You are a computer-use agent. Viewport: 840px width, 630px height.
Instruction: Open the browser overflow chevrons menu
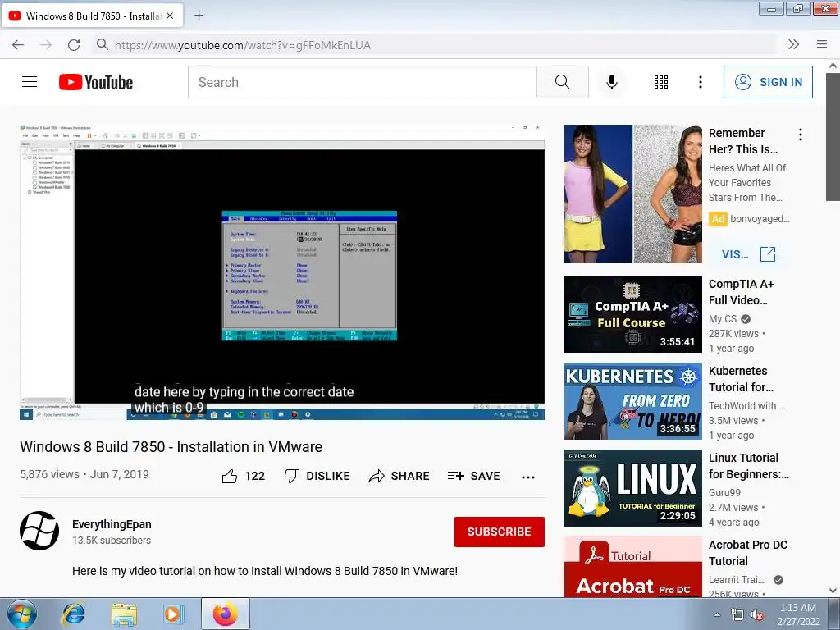[794, 44]
